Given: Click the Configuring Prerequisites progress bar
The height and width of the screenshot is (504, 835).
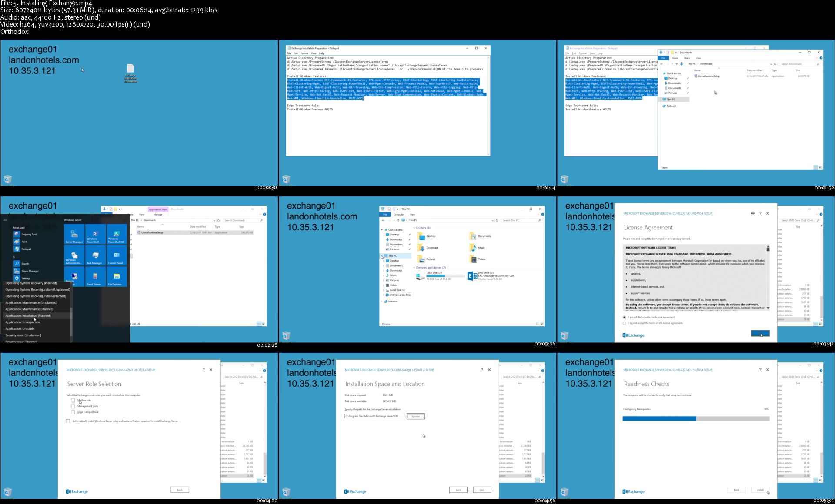Looking at the screenshot, I should click(x=696, y=419).
